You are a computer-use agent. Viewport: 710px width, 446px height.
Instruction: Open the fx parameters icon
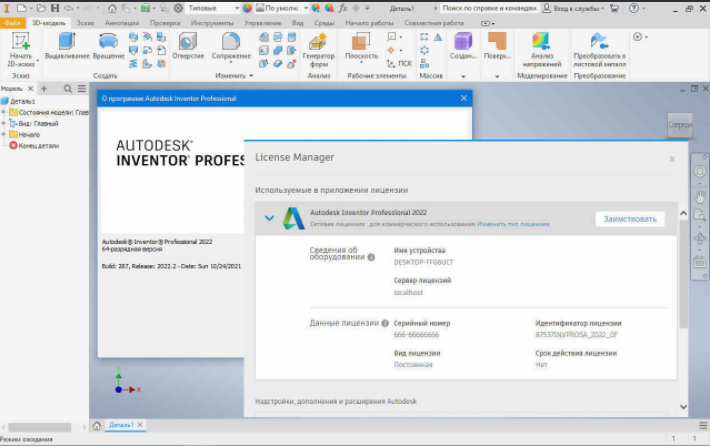pos(343,8)
